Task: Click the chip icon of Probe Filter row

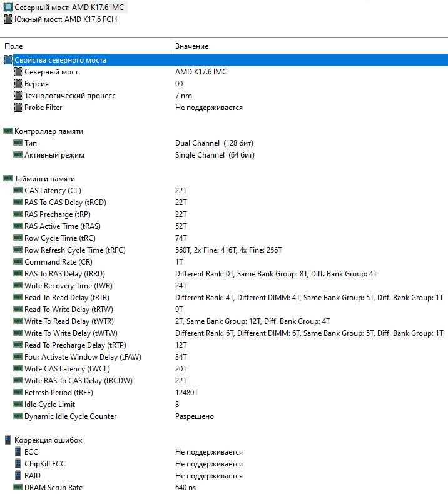Action: tap(18, 108)
